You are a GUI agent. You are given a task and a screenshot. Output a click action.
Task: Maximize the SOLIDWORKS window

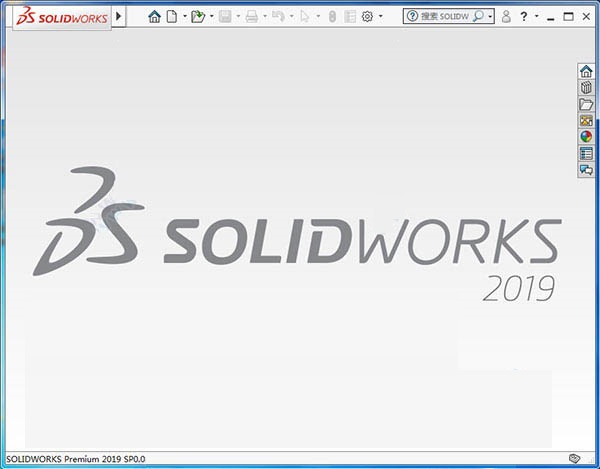click(x=569, y=16)
